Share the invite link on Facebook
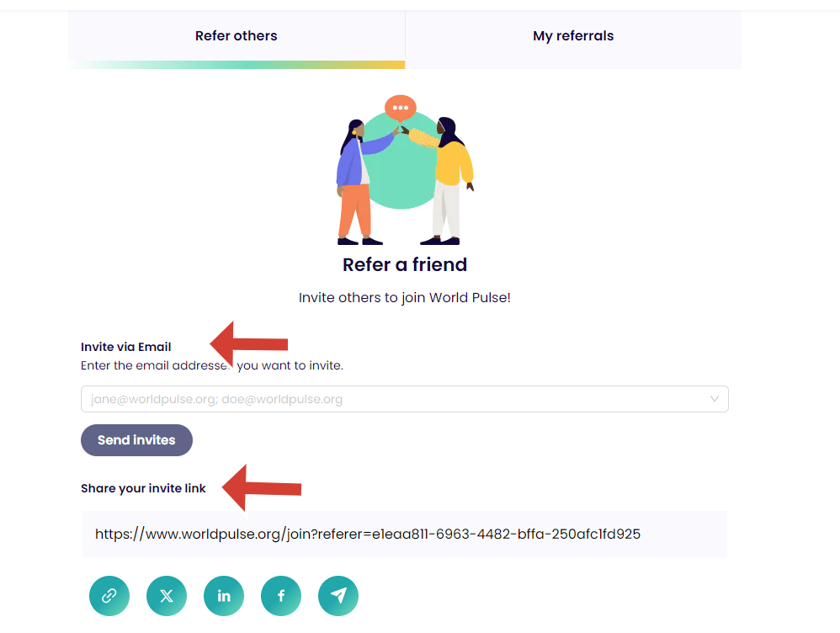The width and height of the screenshot is (840, 633). (281, 596)
